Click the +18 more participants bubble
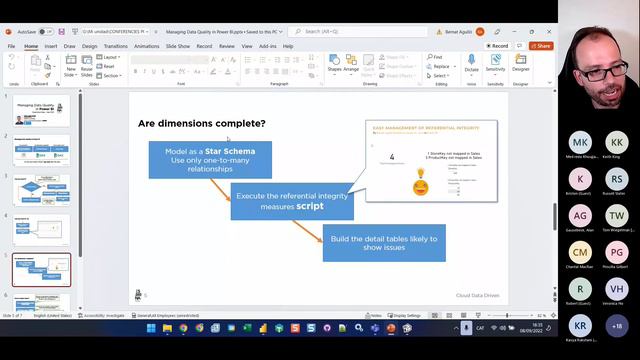The height and width of the screenshot is (360, 640). pos(617,326)
